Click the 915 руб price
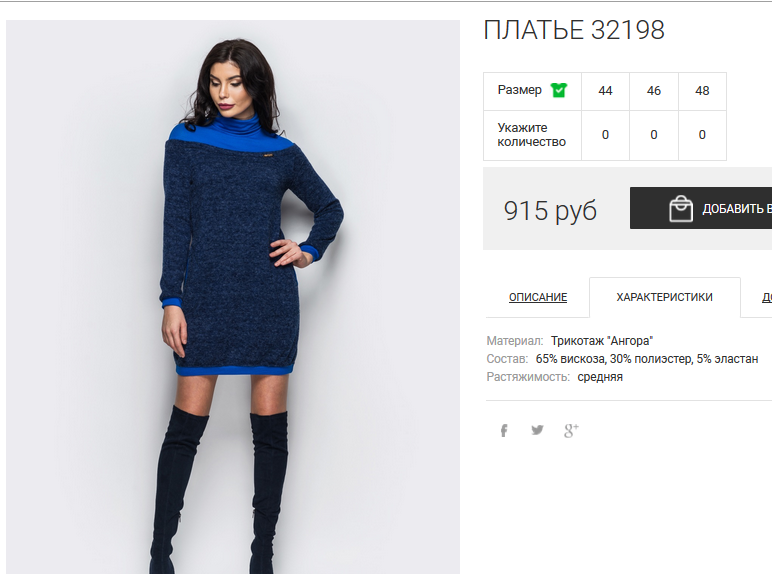This screenshot has width=772, height=574. pyautogui.click(x=550, y=211)
